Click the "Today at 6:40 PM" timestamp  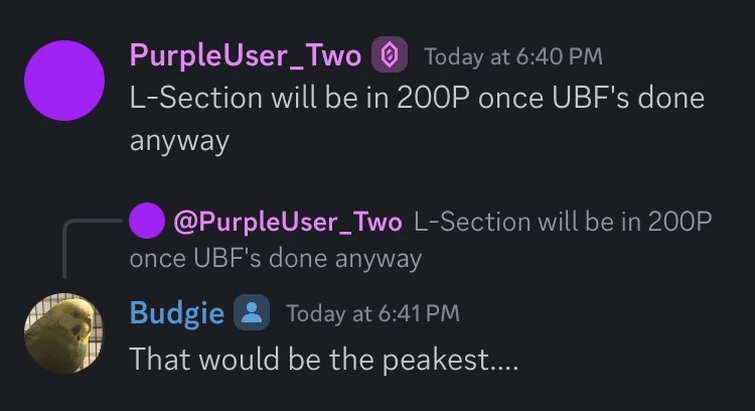click(x=513, y=57)
